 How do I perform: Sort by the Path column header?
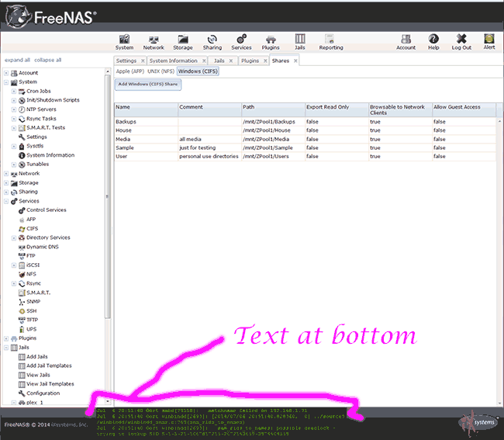pos(273,109)
